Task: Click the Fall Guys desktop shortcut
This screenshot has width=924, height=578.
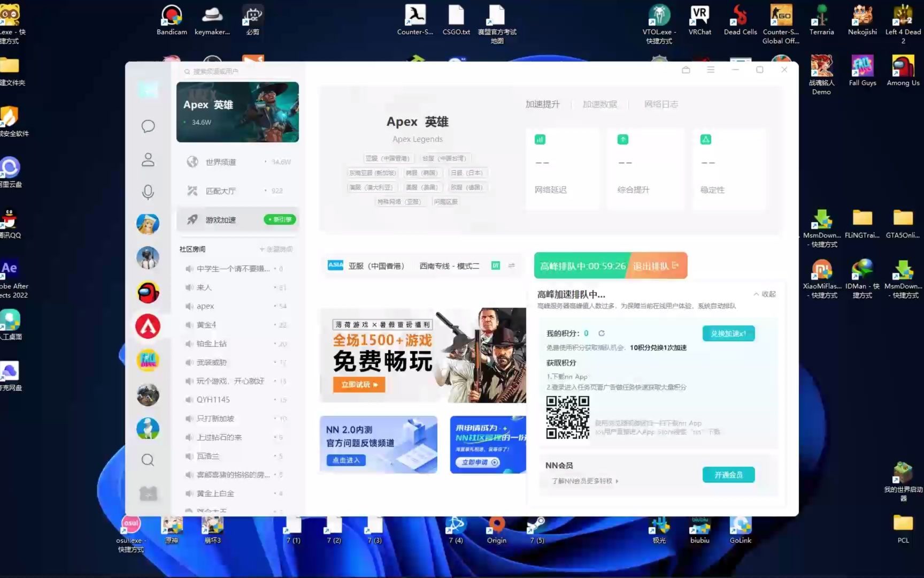Action: click(863, 70)
